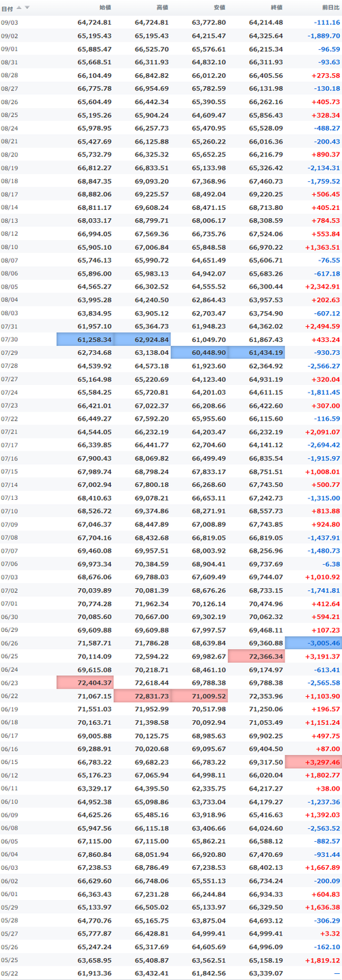Select the 06/15 date row
Viewport: 342px width, 980px height.
coord(171,762)
